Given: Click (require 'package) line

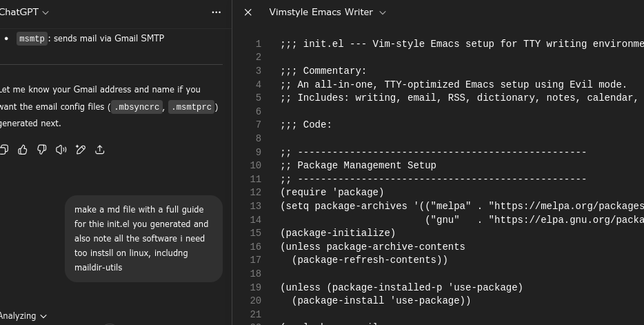Looking at the screenshot, I should click(x=332, y=193).
